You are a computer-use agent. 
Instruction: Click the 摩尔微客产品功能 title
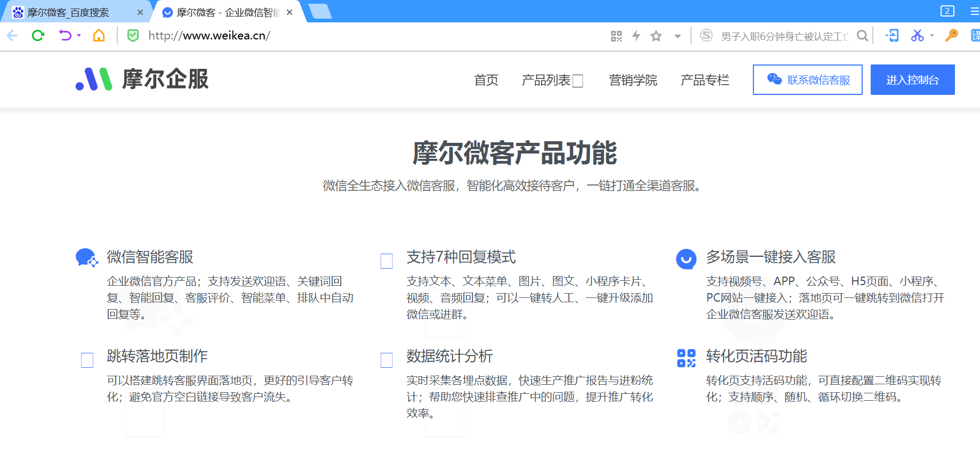pyautogui.click(x=515, y=153)
